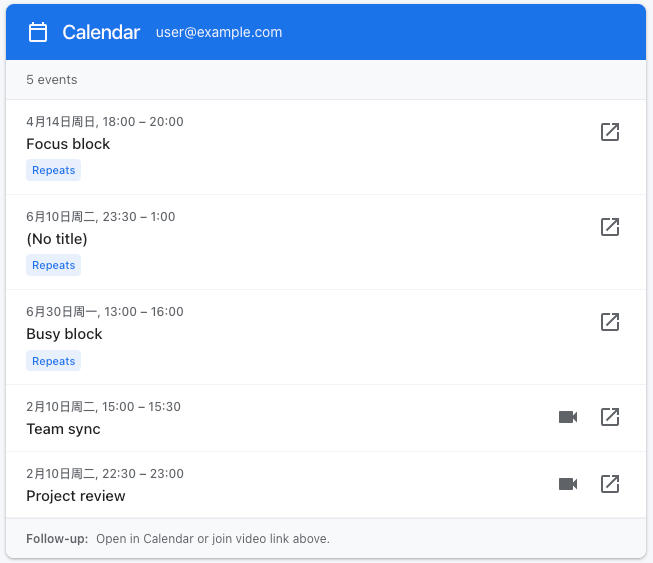Click the Calendar icon in the header
This screenshot has height=563, width=653.
coord(37,32)
